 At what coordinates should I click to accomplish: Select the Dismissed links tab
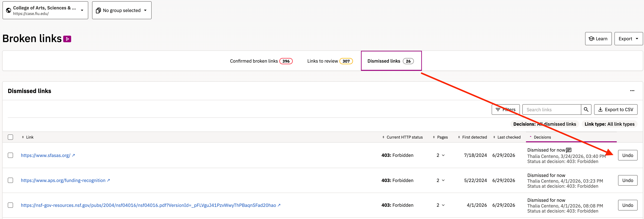pos(391,61)
